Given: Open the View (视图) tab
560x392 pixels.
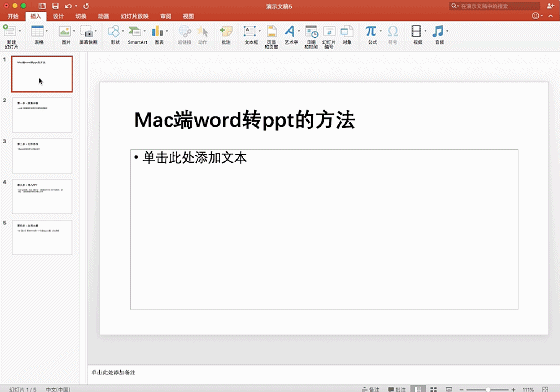Looking at the screenshot, I should point(188,16).
